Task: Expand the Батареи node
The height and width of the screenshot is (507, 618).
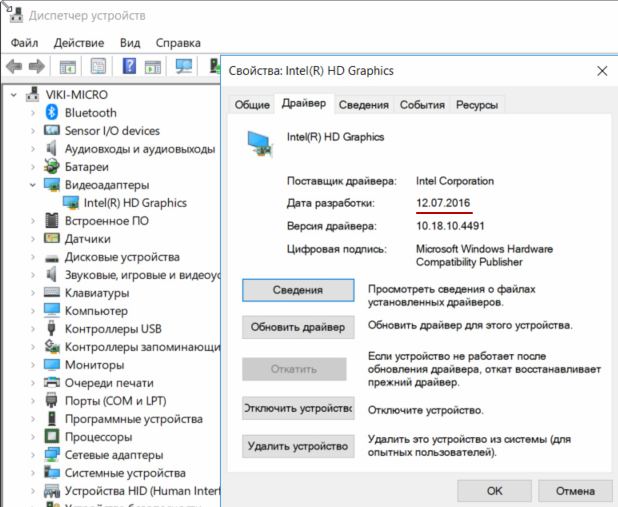Action: point(33,167)
